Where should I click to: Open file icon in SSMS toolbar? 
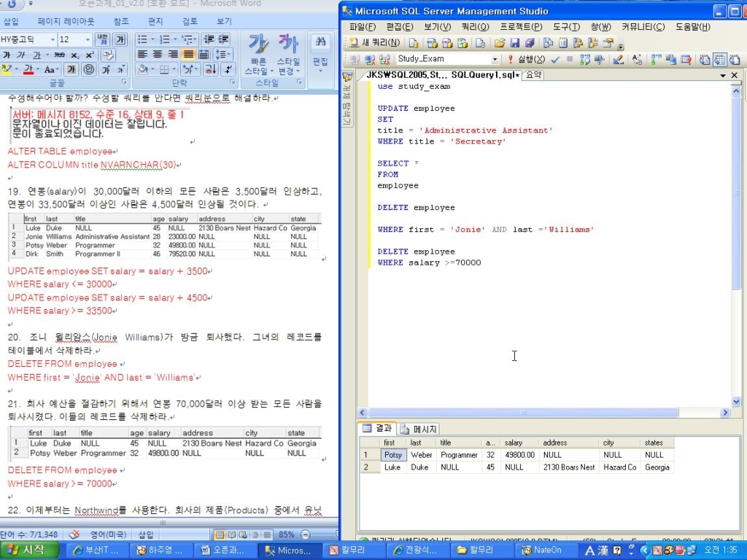[x=499, y=43]
